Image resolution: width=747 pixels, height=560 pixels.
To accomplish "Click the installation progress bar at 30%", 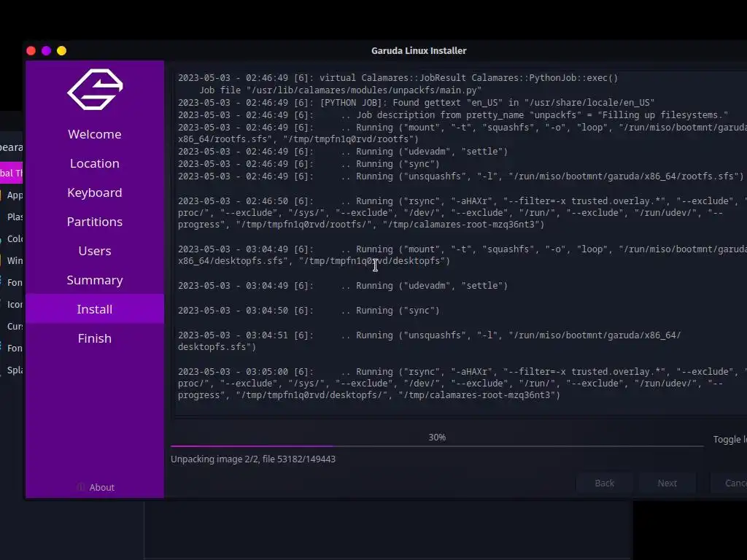I will click(437, 446).
